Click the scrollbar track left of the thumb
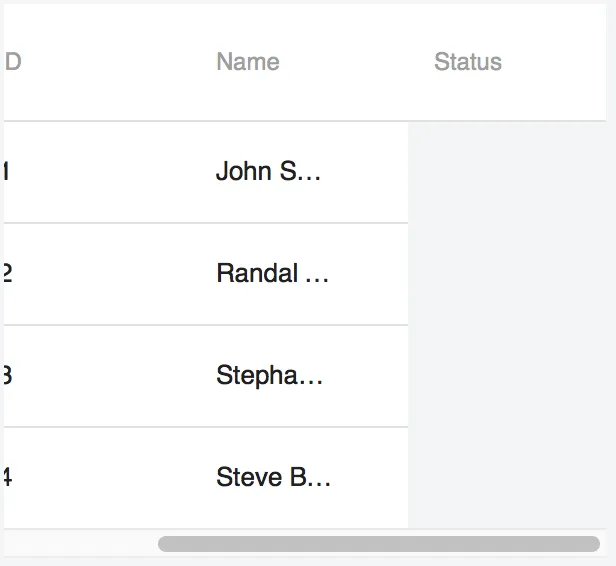Image resolution: width=616 pixels, height=566 pixels. (x=80, y=544)
